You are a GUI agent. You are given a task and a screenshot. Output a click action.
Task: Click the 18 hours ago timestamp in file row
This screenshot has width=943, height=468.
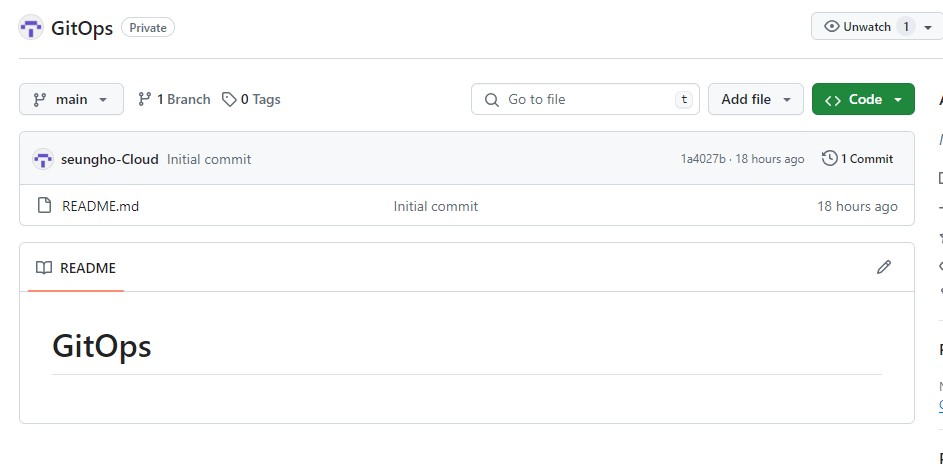click(857, 206)
